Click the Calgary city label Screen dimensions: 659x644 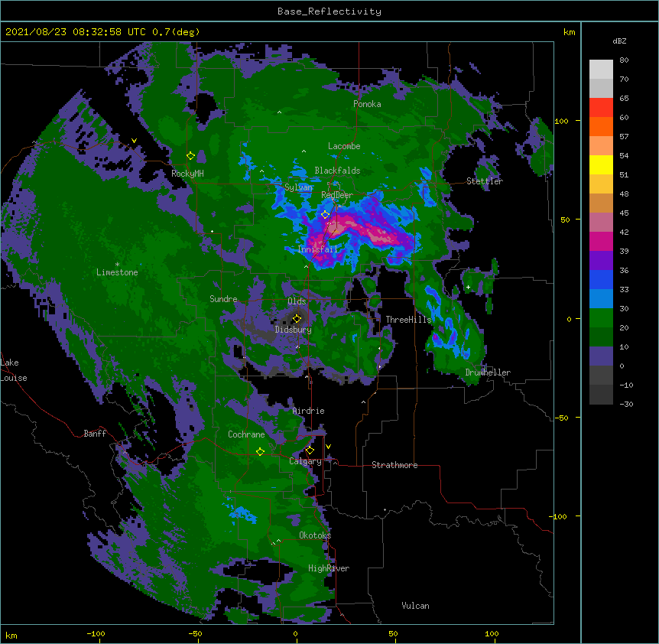tap(306, 461)
